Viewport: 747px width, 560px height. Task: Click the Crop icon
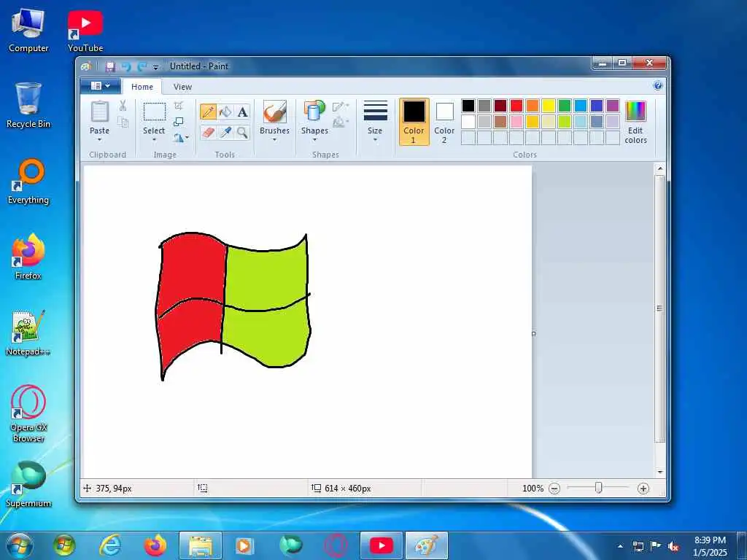coord(179,105)
